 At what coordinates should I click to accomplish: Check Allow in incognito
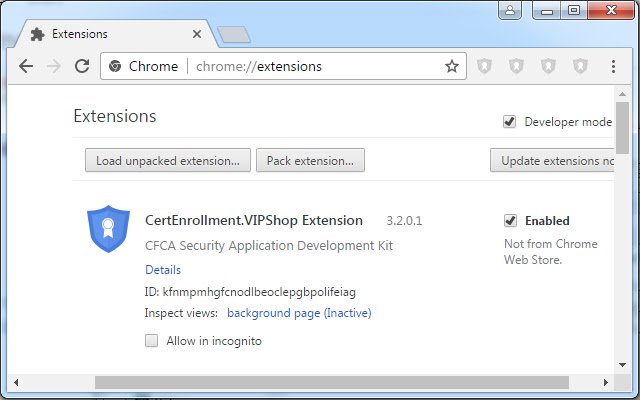coord(151,340)
